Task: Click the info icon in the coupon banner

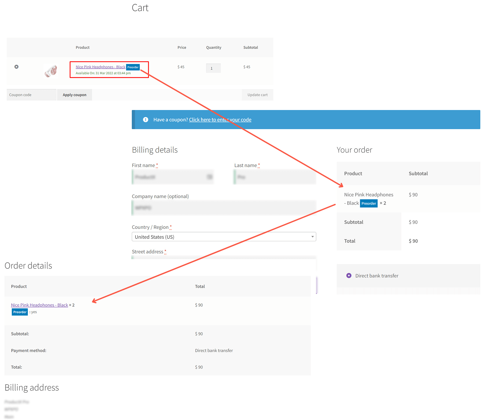Action: tap(145, 119)
